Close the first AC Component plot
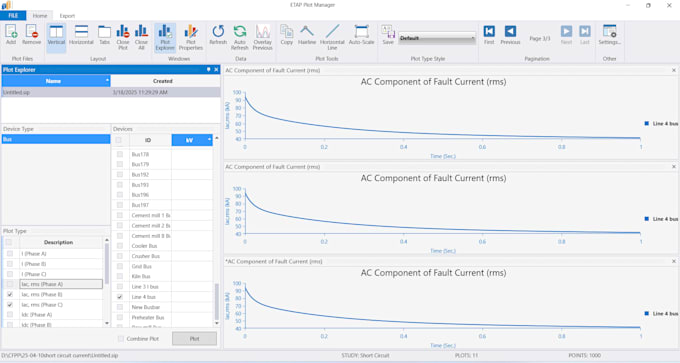This screenshot has height=363, width=680. [x=674, y=70]
